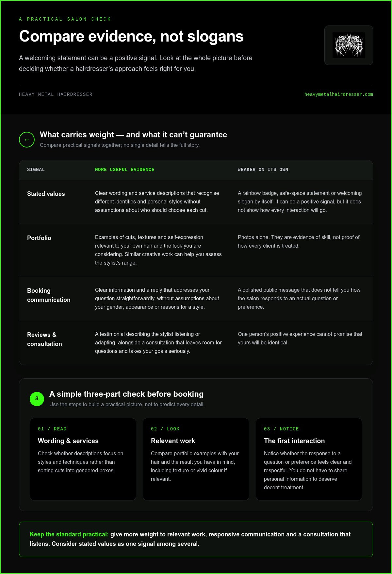Click the "A welcoming statement" intro paragraph
The width and height of the screenshot is (392, 574).
coord(136,63)
